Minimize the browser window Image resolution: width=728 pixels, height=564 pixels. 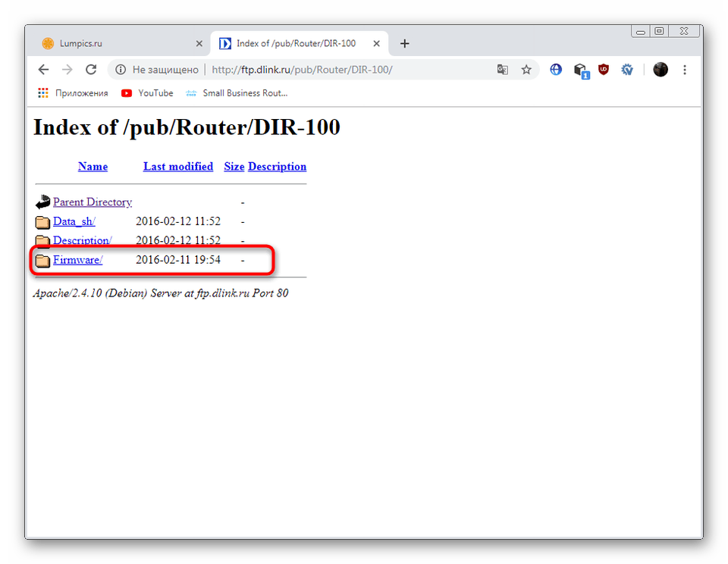tap(641, 32)
